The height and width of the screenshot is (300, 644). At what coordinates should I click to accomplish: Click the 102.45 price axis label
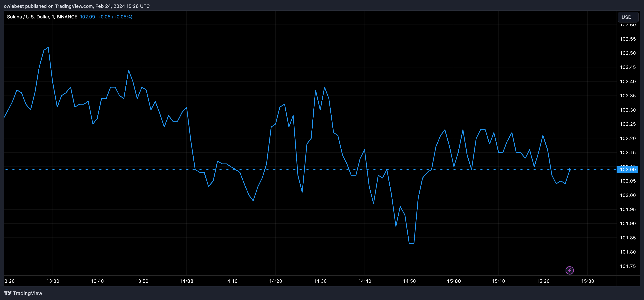[628, 67]
